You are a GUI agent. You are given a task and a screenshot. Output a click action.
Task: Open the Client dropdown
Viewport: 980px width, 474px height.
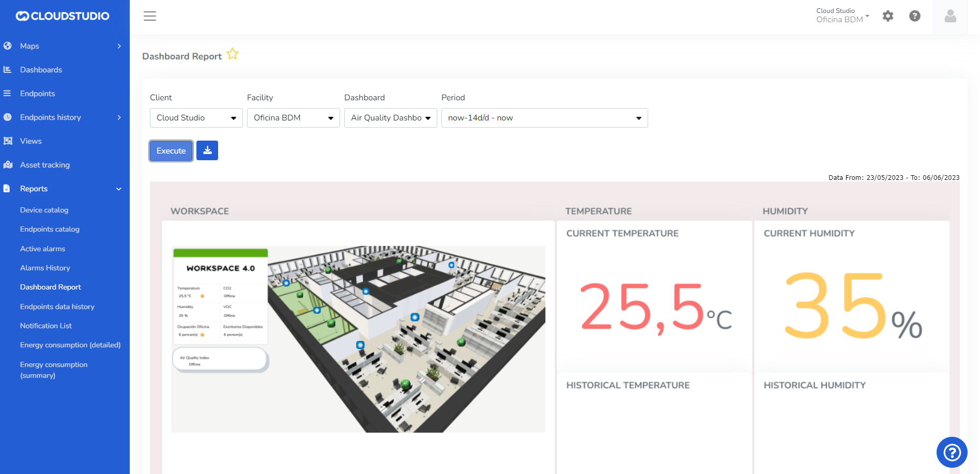pyautogui.click(x=196, y=118)
